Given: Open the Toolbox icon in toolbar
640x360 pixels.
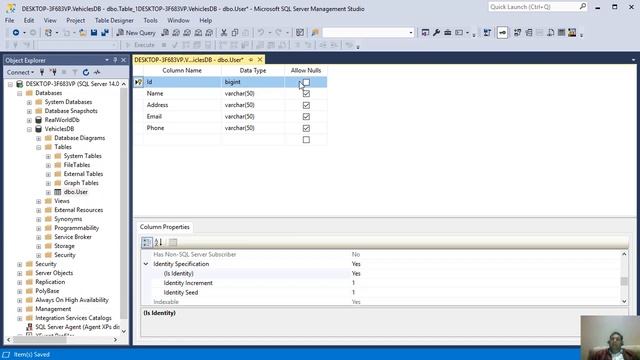Looking at the screenshot, I should click(447, 33).
